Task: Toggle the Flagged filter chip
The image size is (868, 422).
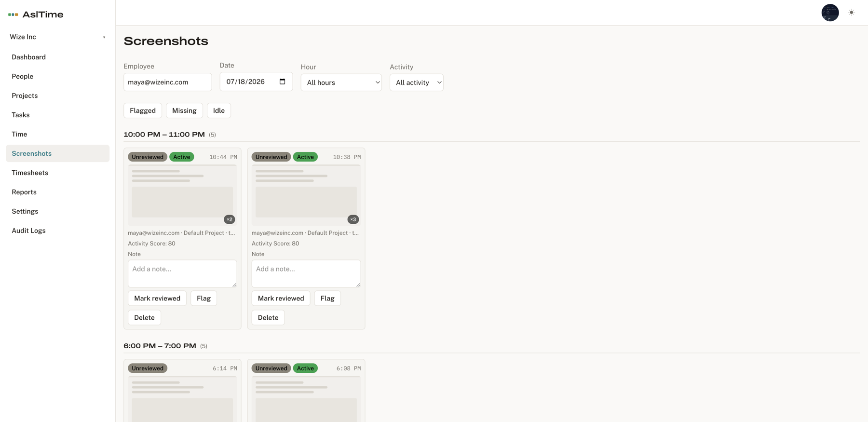Action: pyautogui.click(x=143, y=110)
